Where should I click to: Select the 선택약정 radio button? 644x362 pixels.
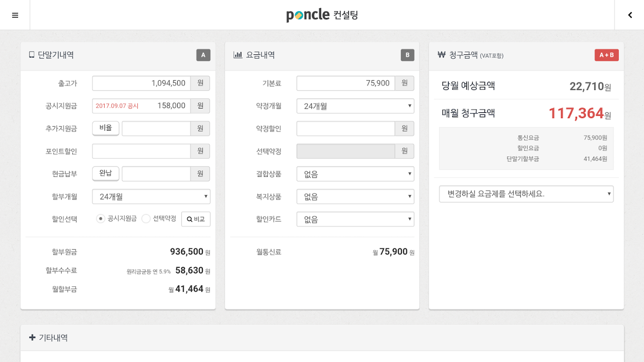point(146,219)
